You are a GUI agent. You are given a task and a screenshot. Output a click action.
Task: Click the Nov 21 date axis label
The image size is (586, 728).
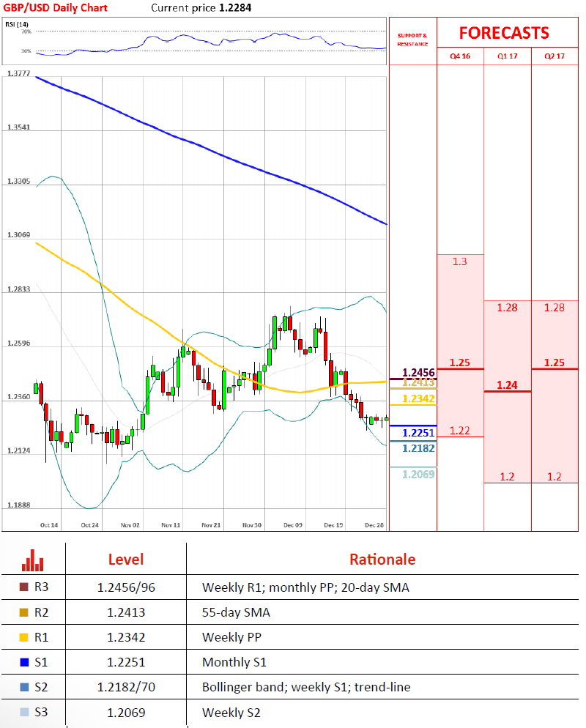pyautogui.click(x=211, y=525)
